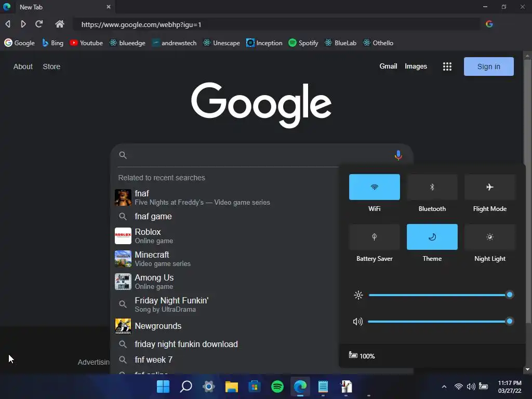Enable Night Light
532x399 pixels.
pos(489,237)
